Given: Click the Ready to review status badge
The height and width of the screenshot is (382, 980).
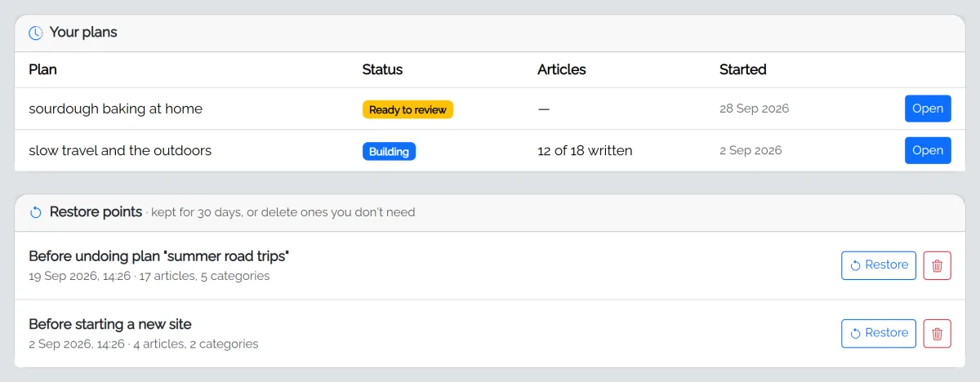Looking at the screenshot, I should pos(408,109).
